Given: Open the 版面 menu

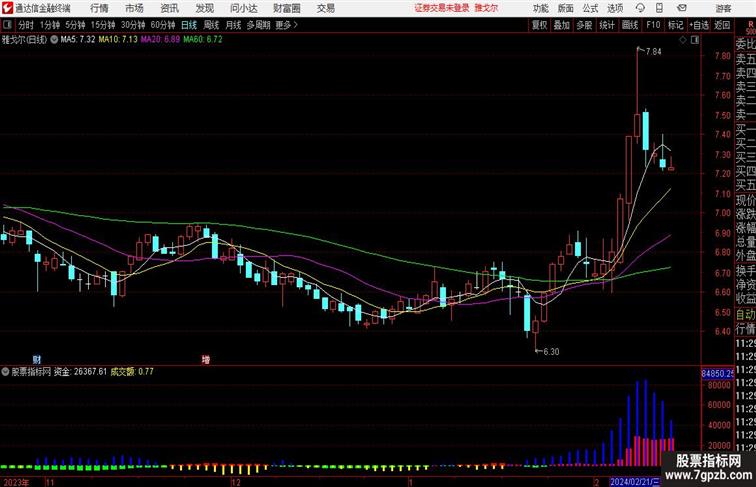Looking at the screenshot, I should click(x=566, y=8).
